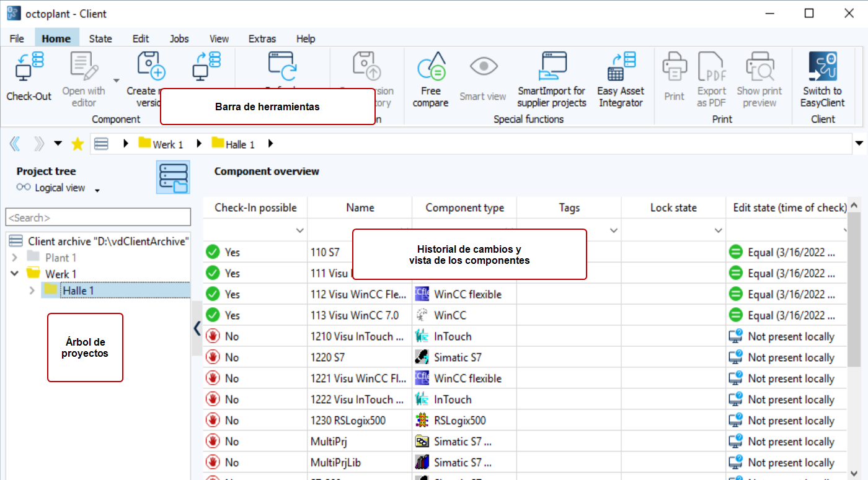Screen dimensions: 868x480
Task: Select the Client archive root tree item
Action: [99, 242]
